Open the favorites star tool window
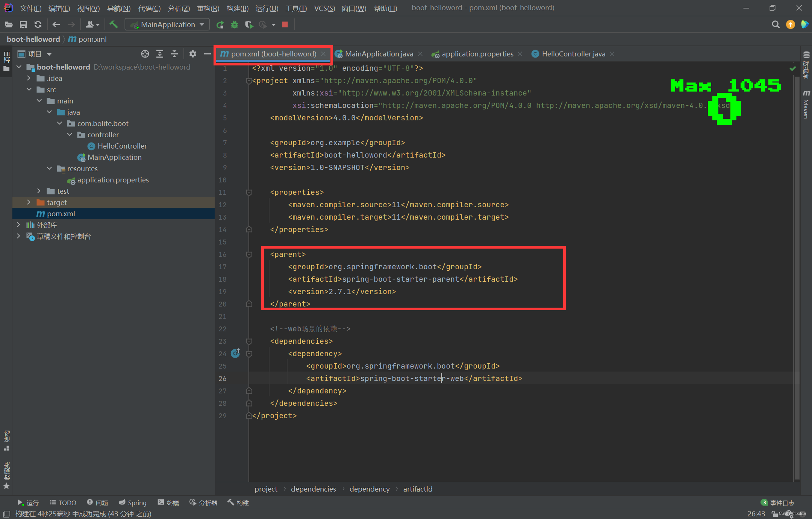This screenshot has width=812, height=519. pos(6,475)
